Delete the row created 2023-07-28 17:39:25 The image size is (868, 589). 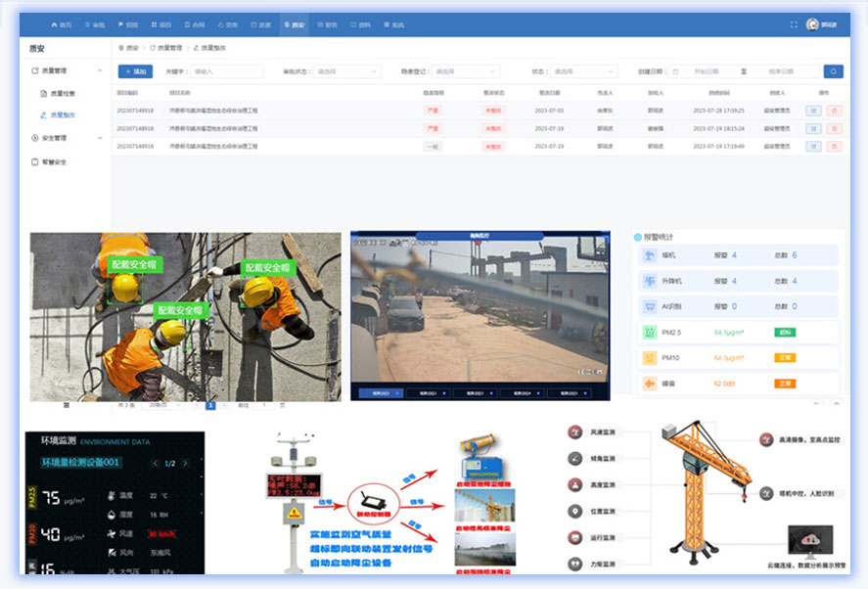pos(834,111)
